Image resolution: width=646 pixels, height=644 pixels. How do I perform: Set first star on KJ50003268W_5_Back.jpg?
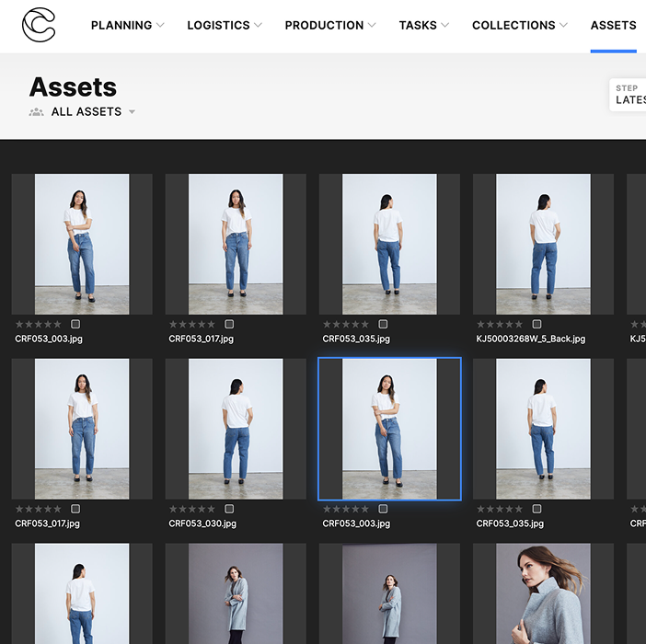click(480, 324)
